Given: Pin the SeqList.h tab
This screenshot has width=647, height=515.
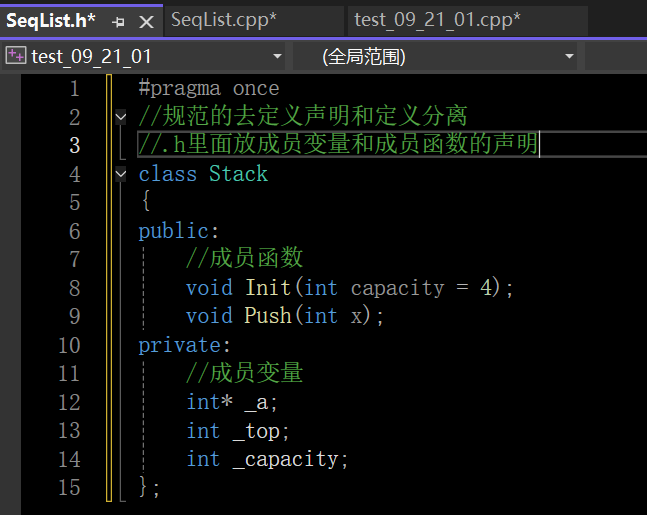Looking at the screenshot, I should (x=119, y=20).
